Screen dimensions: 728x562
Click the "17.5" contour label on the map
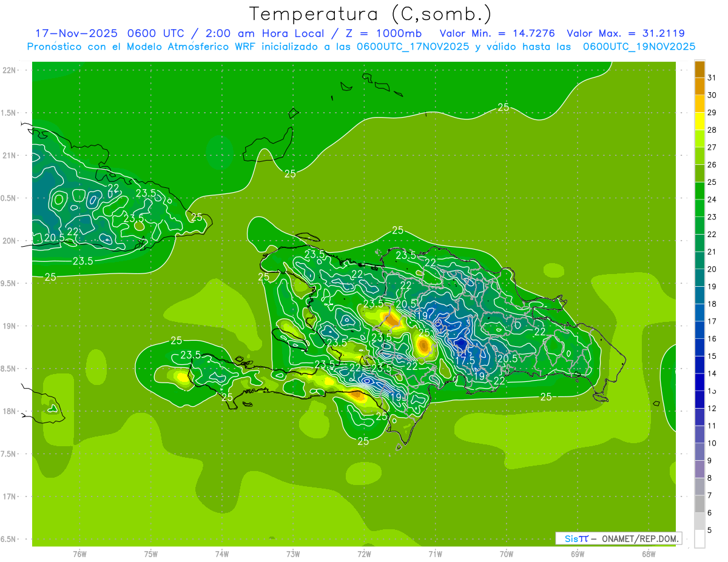coord(465,360)
